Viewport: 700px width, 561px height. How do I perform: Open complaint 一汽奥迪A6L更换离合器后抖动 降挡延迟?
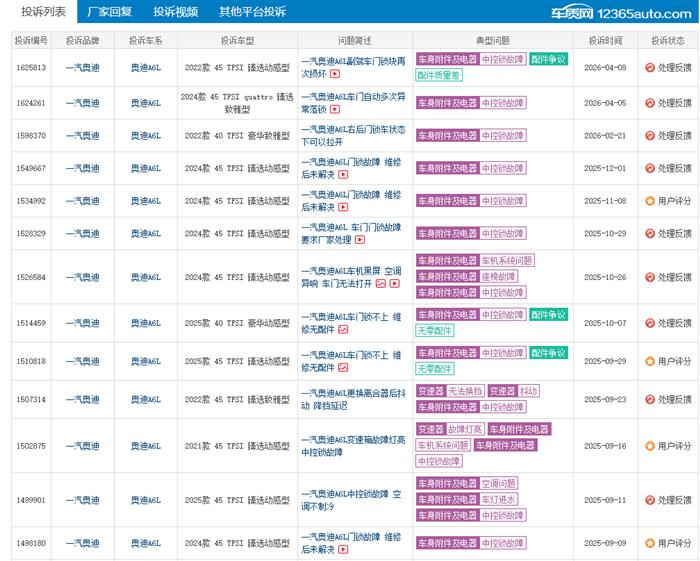click(x=353, y=398)
